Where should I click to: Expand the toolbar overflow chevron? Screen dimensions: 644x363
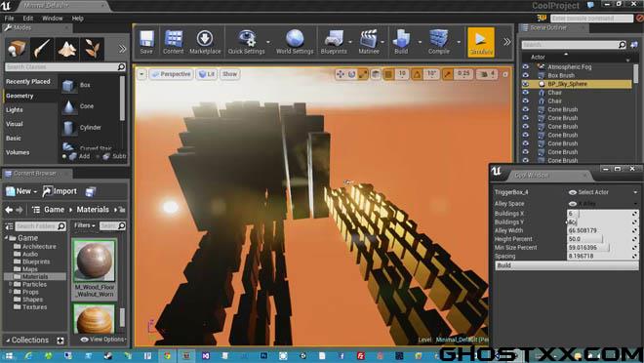click(x=507, y=42)
